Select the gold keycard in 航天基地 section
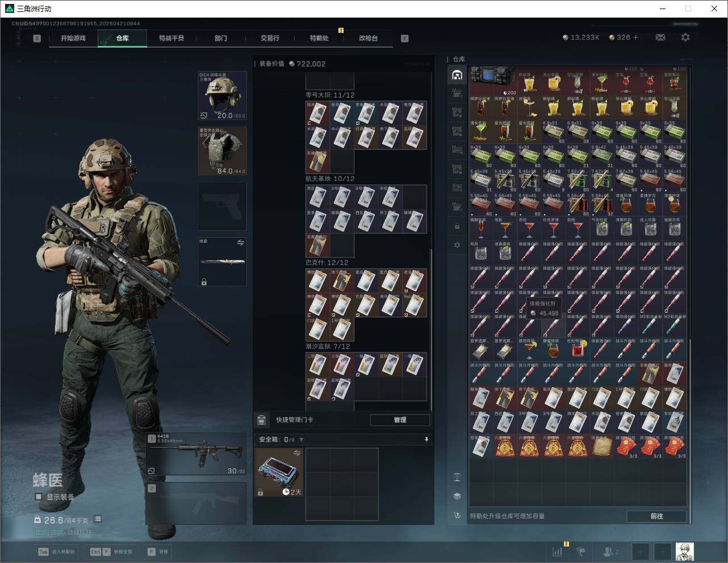 point(317,245)
